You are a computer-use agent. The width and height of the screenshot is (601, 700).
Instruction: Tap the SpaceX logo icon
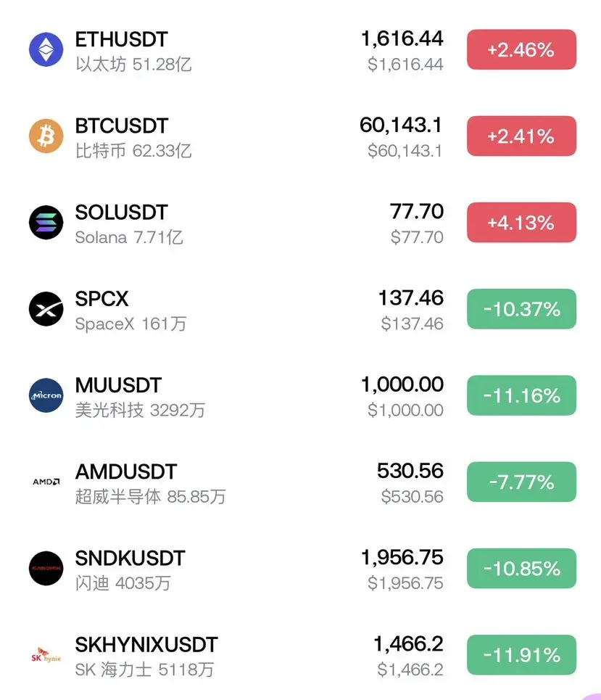(46, 309)
